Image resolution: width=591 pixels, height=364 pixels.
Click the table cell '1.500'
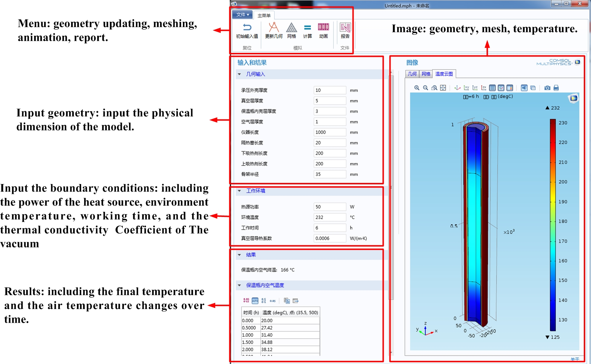[251, 342]
